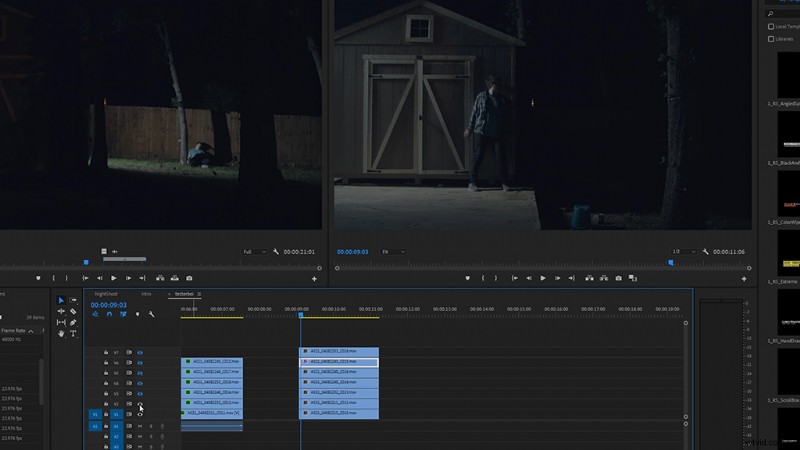Export frame camera in Program monitor
The width and height of the screenshot is (800, 450).
618,279
